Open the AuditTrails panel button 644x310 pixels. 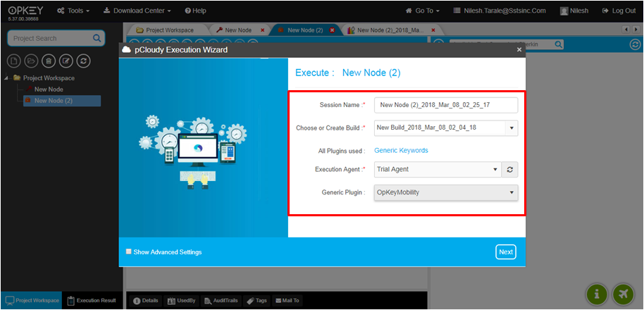[221, 301]
